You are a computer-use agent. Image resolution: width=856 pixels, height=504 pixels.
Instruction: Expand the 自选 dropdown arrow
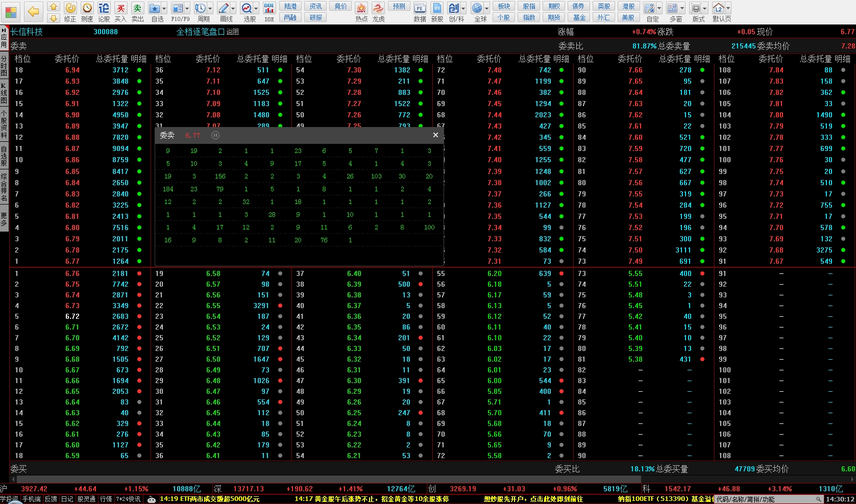point(164,9)
